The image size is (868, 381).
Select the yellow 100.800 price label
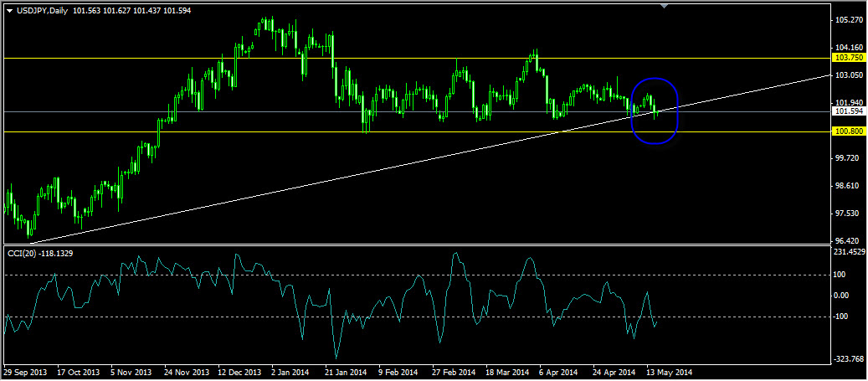pos(848,131)
